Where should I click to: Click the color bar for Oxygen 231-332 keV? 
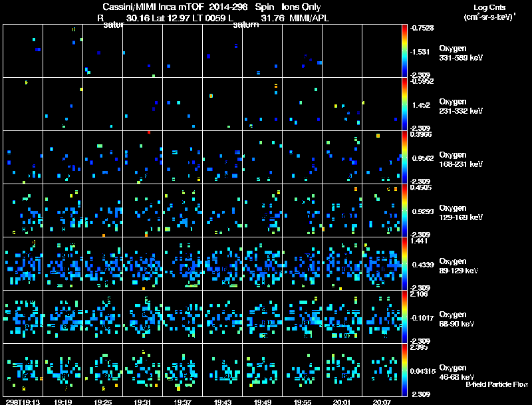405,104
